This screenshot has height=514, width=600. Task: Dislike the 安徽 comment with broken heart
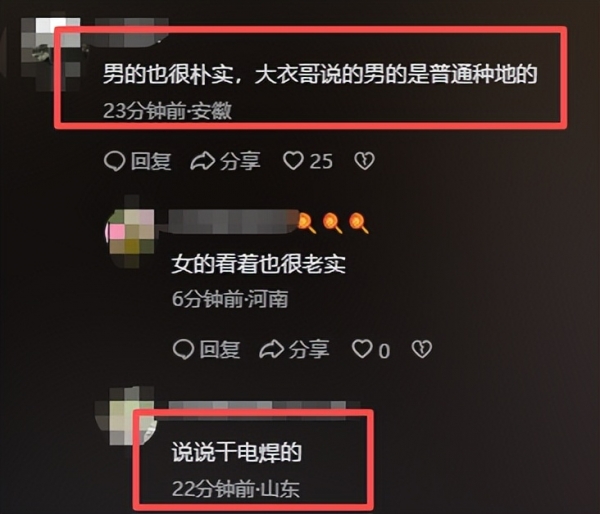364,161
